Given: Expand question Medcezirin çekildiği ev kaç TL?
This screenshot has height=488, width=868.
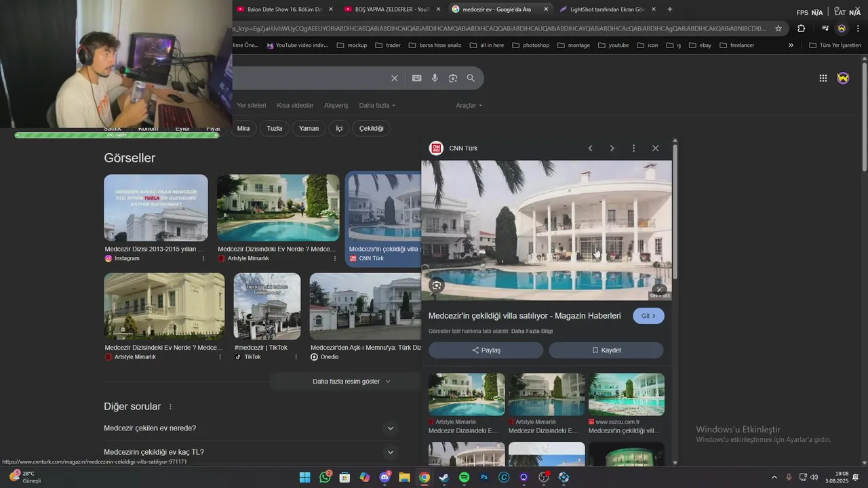Looking at the screenshot, I should pyautogui.click(x=390, y=452).
